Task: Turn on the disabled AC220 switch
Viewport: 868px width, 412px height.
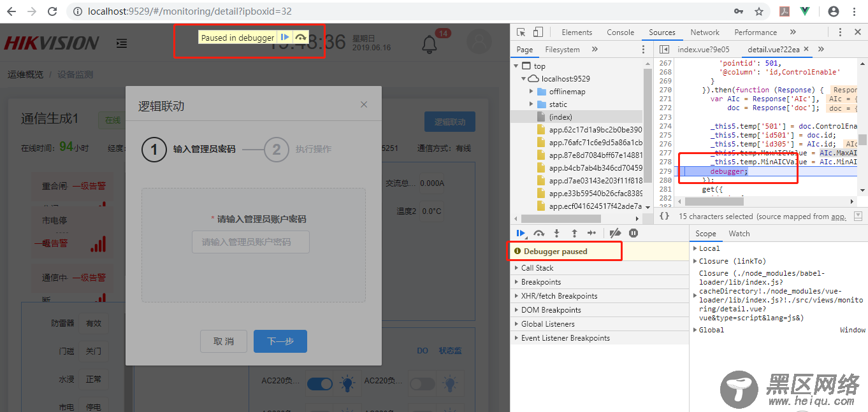Action: [423, 384]
